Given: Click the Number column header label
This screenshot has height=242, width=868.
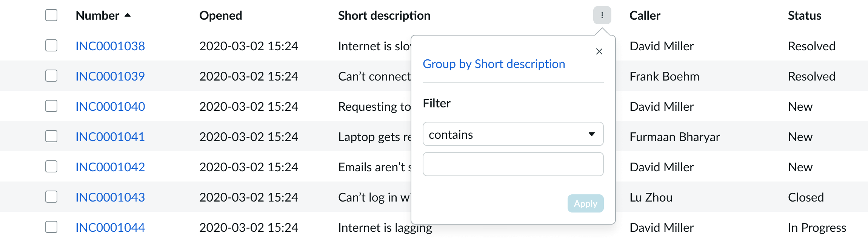Looking at the screenshot, I should tap(97, 16).
